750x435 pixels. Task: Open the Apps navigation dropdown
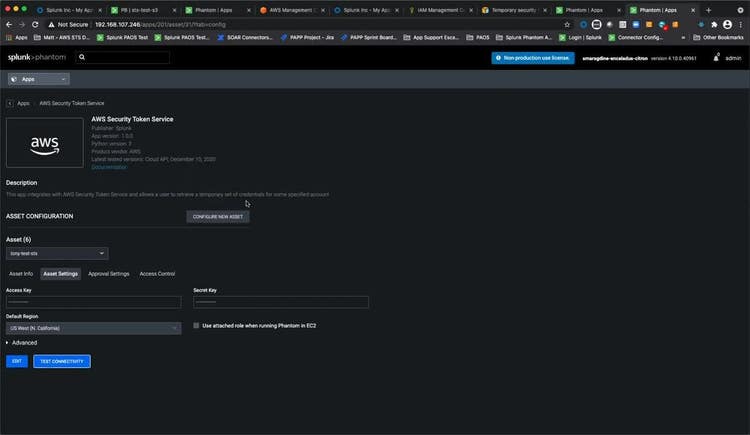[x=38, y=79]
